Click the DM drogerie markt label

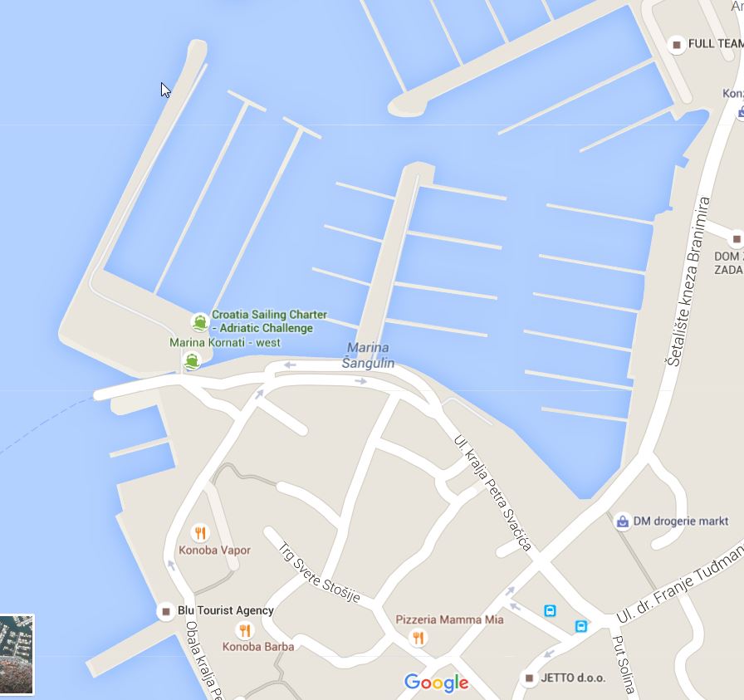[680, 521]
